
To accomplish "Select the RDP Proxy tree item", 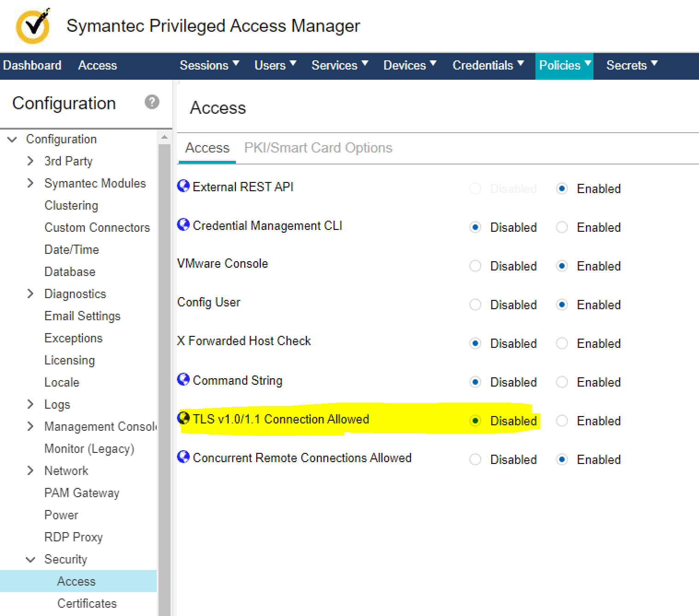I will click(x=73, y=537).
